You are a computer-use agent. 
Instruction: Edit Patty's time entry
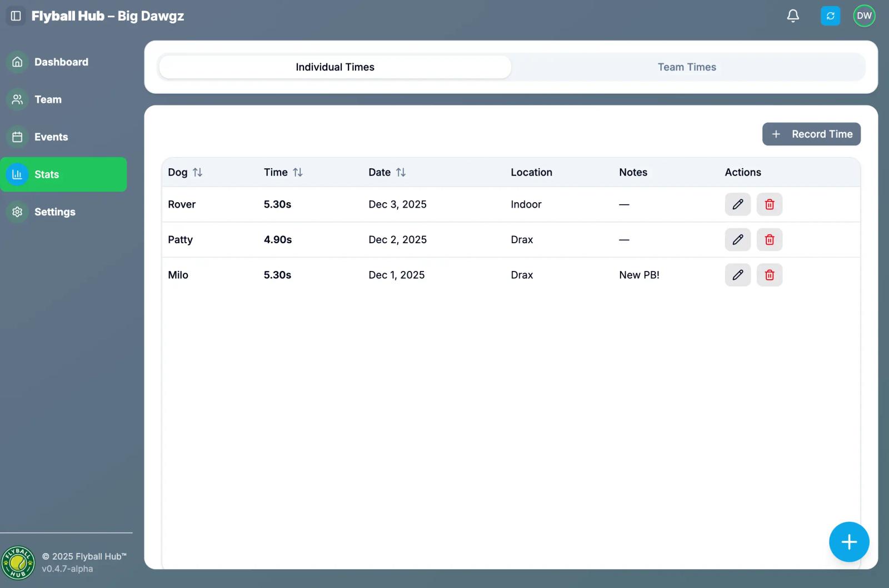pos(738,240)
